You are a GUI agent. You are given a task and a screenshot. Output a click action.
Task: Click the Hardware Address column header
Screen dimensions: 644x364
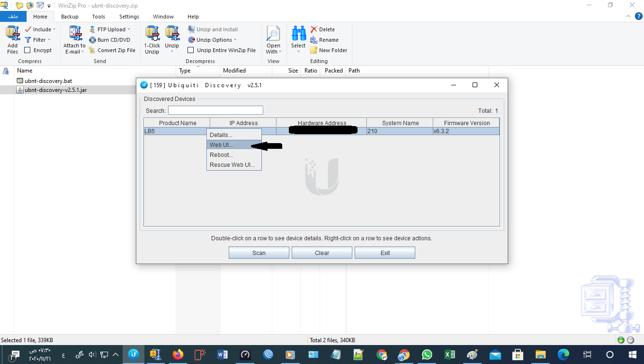point(322,123)
